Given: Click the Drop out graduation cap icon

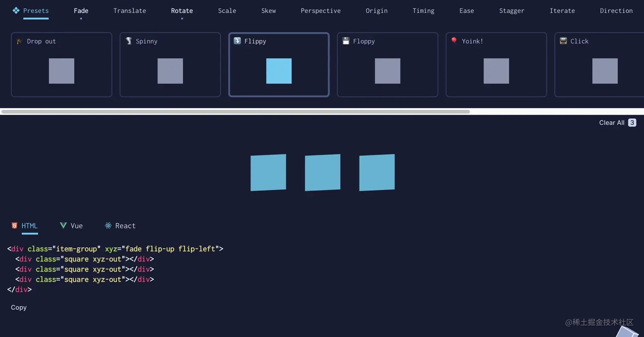Looking at the screenshot, I should pyautogui.click(x=20, y=41).
